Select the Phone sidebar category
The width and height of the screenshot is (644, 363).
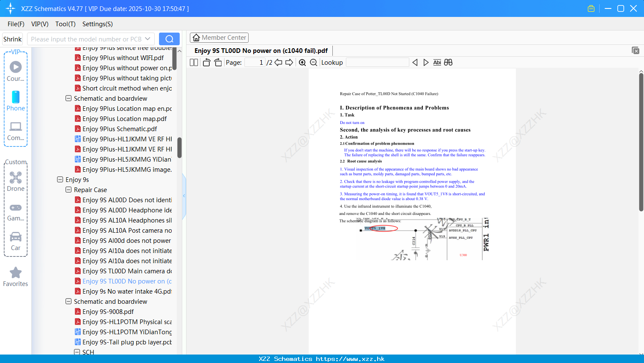click(16, 101)
